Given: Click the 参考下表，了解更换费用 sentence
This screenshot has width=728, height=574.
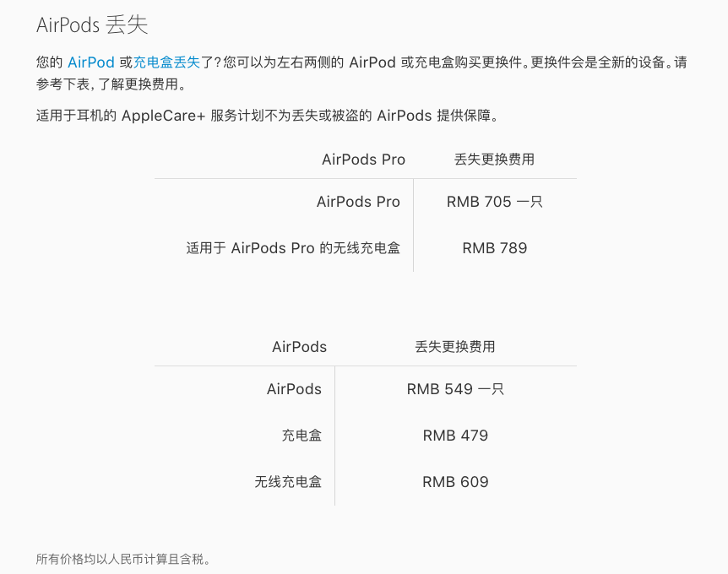Looking at the screenshot, I should coord(111,84).
